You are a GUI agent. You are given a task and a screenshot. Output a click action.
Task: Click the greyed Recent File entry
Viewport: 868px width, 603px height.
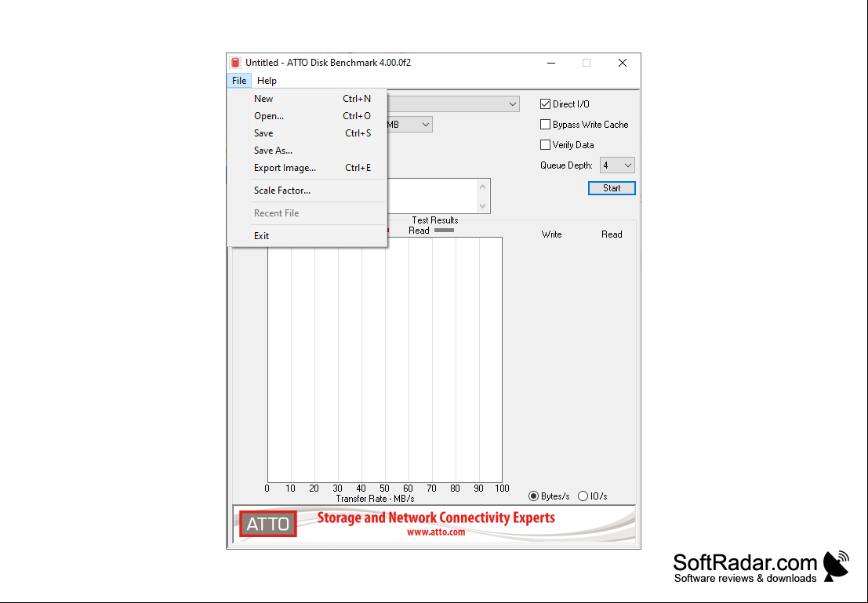(307, 213)
